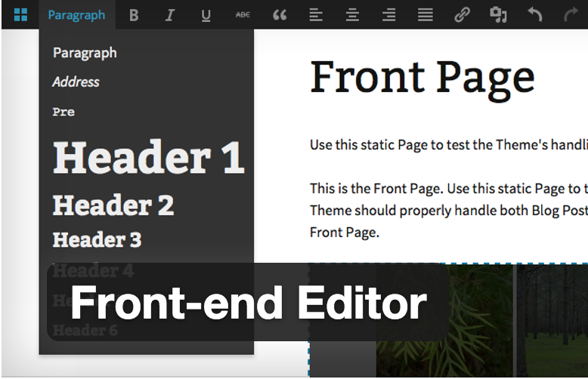This screenshot has height=379, width=588.
Task: Toggle bold formatting
Action: (x=134, y=15)
